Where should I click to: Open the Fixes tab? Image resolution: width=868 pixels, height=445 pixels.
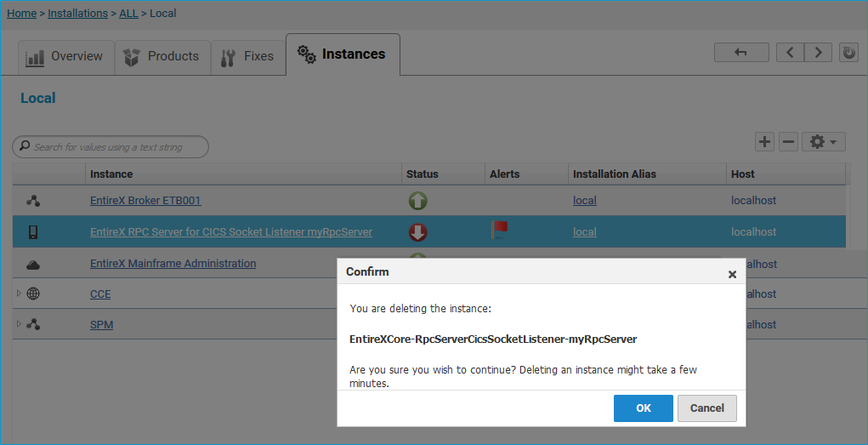[248, 57]
